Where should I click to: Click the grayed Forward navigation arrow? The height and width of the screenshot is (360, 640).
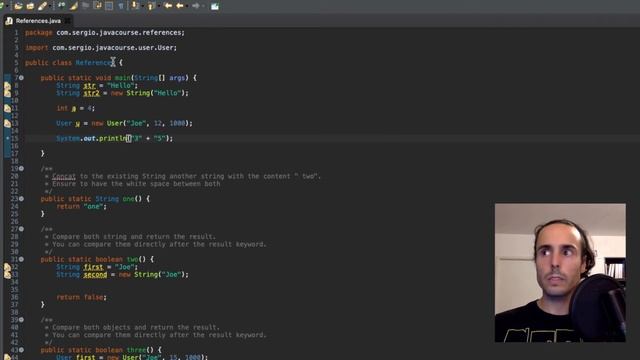[x=196, y=6]
